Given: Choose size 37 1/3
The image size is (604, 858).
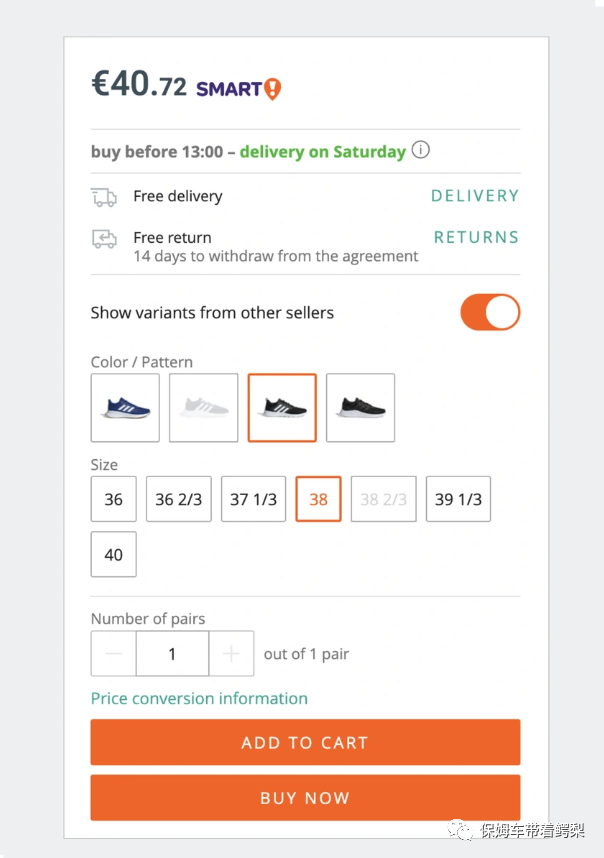Looking at the screenshot, I should pyautogui.click(x=253, y=499).
